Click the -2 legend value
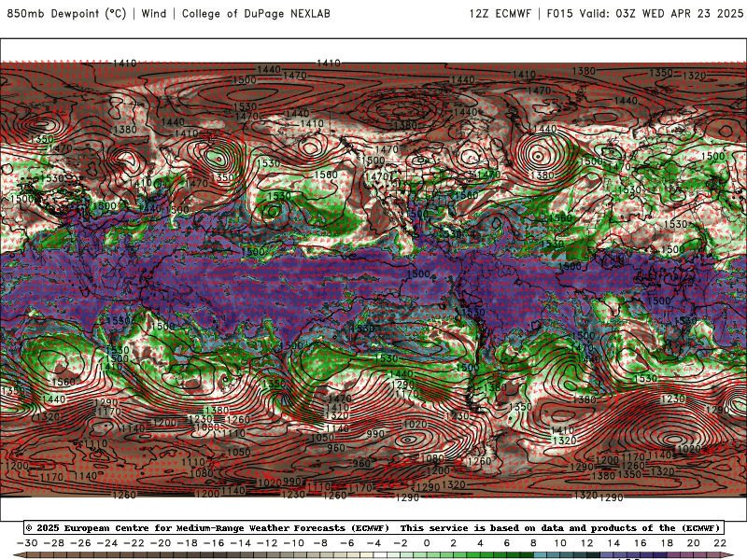747x560 pixels. click(401, 543)
